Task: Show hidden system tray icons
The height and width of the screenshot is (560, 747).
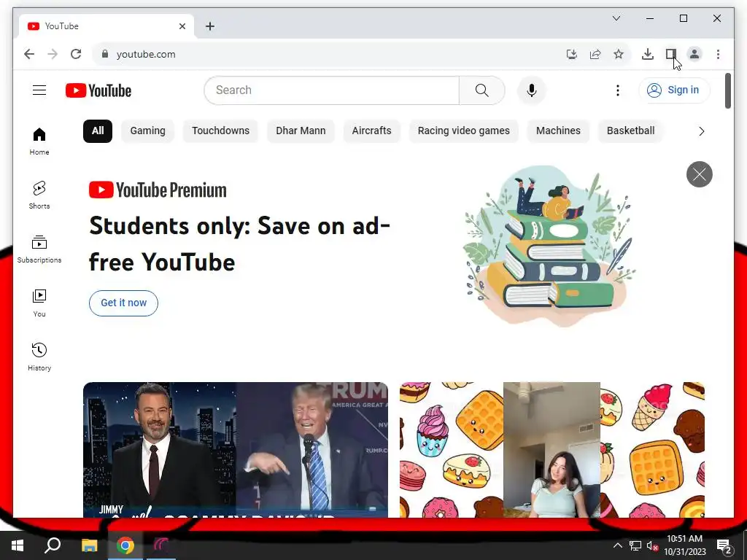Action: (x=617, y=545)
